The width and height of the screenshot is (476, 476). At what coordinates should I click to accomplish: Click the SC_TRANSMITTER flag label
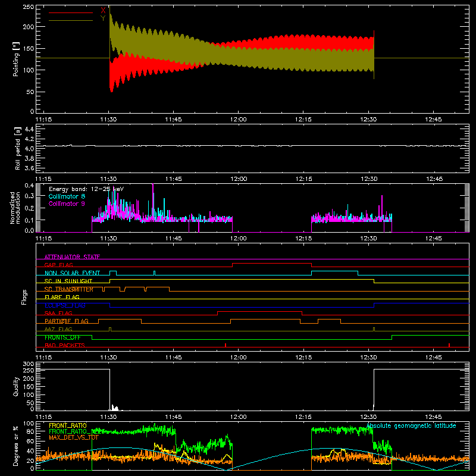click(69, 289)
